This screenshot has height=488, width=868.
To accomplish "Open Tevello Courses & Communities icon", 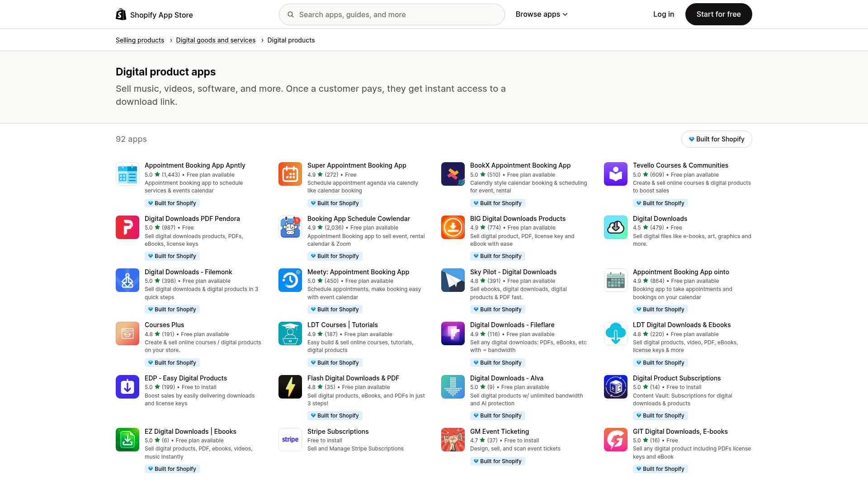I will point(616,174).
